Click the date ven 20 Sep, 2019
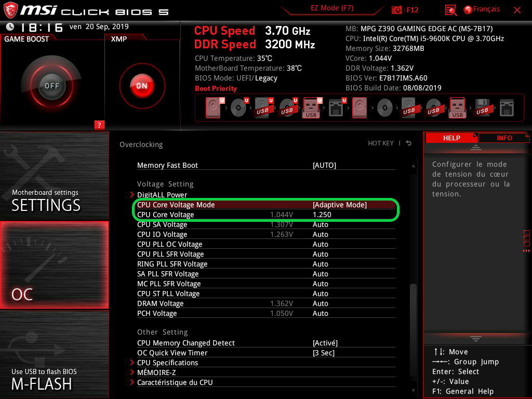 (99, 27)
